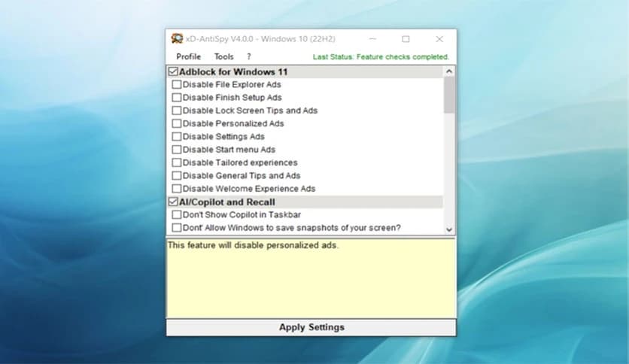The height and width of the screenshot is (364, 629).
Task: Select the 'Disable File Explorer Ads' row text
Action: click(x=232, y=84)
